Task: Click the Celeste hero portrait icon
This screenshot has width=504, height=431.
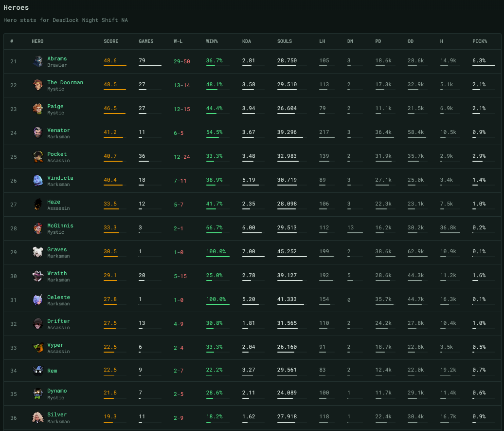Action: tap(38, 300)
